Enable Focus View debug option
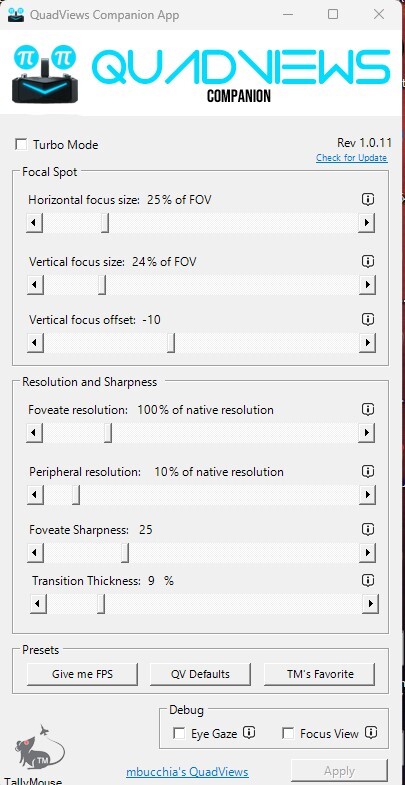Viewport: 405px width, 785px height. coord(288,733)
